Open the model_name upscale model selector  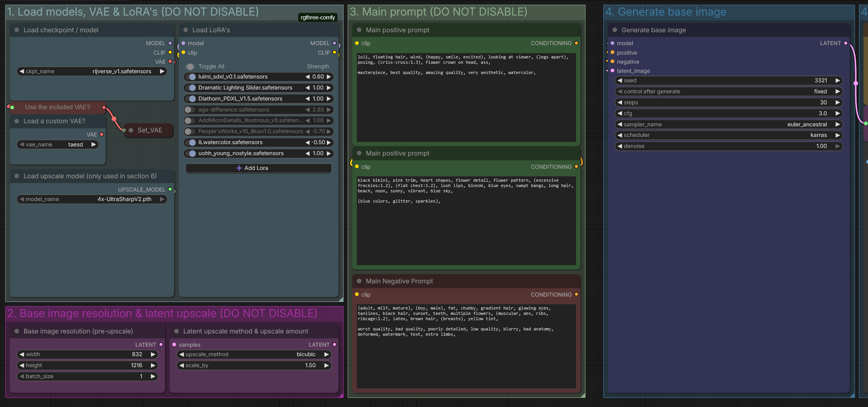click(x=92, y=199)
